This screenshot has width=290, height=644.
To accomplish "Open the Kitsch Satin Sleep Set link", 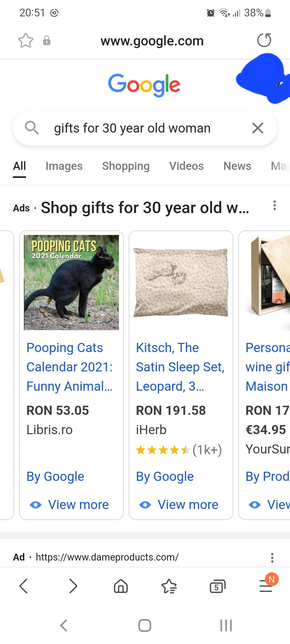I will pyautogui.click(x=180, y=367).
